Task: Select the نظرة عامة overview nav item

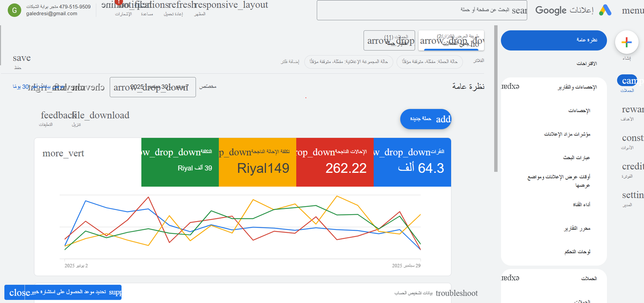Action: [553, 40]
